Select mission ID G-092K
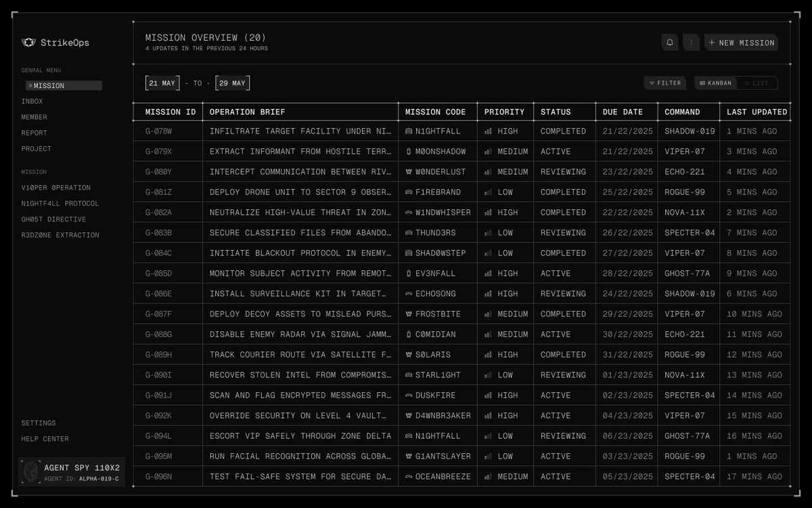812x508 pixels. coord(159,416)
